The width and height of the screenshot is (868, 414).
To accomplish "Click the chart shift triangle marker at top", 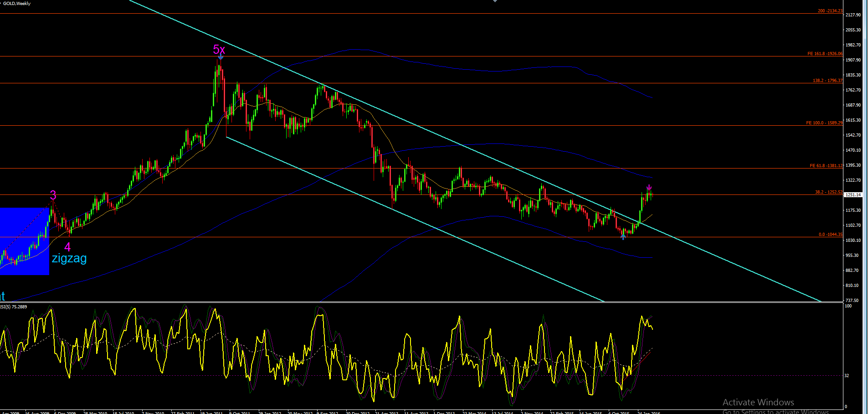I will pos(495,1).
